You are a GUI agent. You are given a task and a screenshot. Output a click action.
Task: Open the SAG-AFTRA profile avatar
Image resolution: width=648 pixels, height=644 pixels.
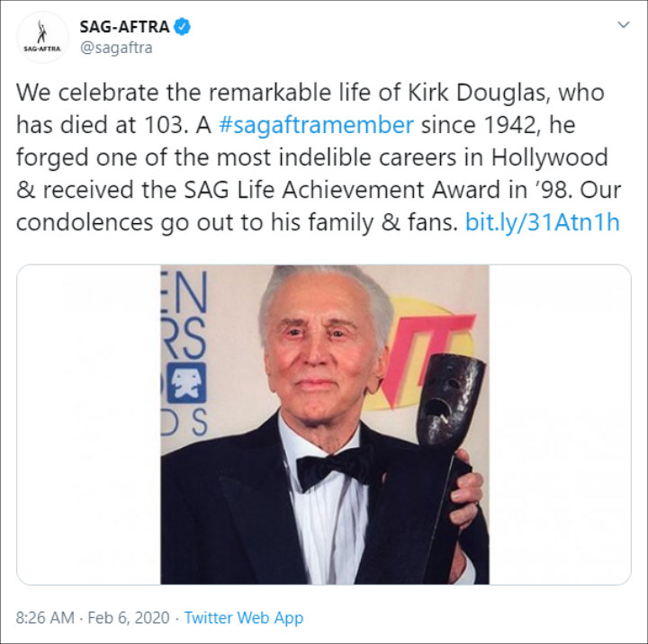pyautogui.click(x=42, y=37)
